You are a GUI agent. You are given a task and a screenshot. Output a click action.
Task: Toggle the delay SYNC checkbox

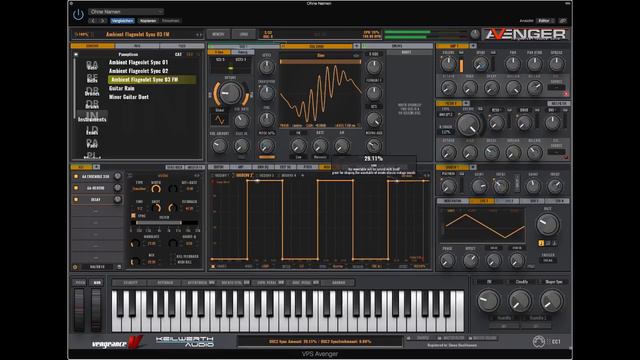pyautogui.click(x=133, y=216)
